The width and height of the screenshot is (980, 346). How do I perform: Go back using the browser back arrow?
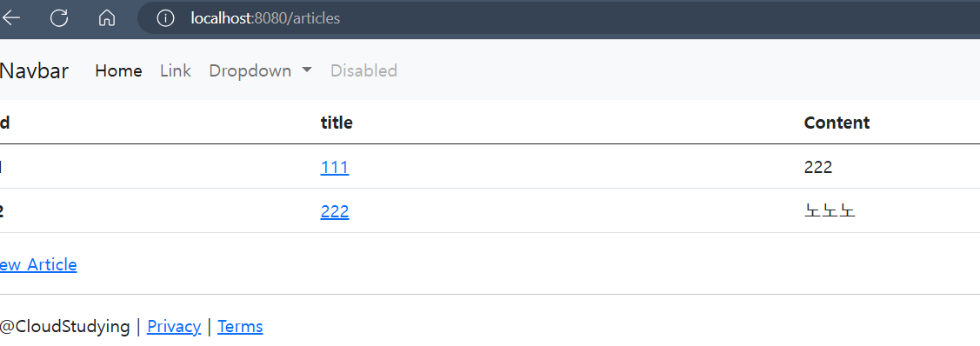(x=10, y=18)
